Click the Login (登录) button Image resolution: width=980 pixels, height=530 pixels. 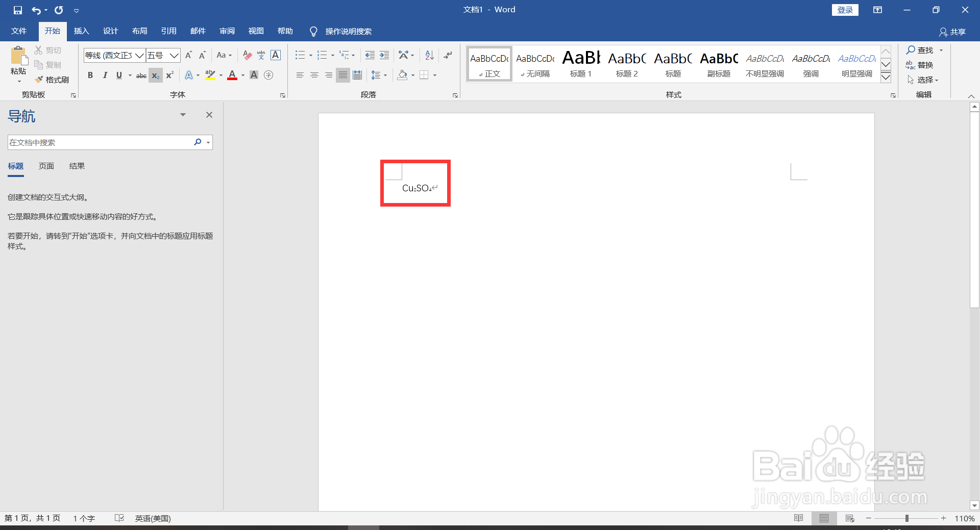pyautogui.click(x=845, y=10)
